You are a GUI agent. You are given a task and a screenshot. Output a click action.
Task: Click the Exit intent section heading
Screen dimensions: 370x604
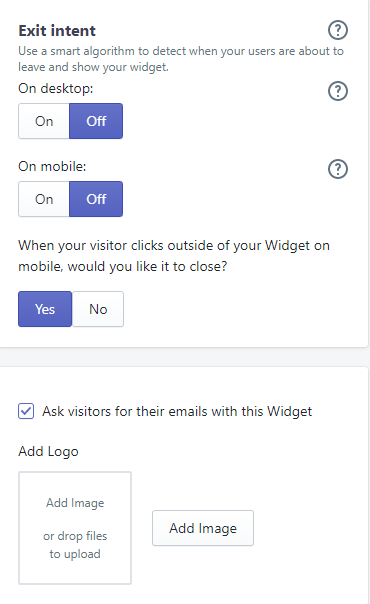pyautogui.click(x=57, y=31)
